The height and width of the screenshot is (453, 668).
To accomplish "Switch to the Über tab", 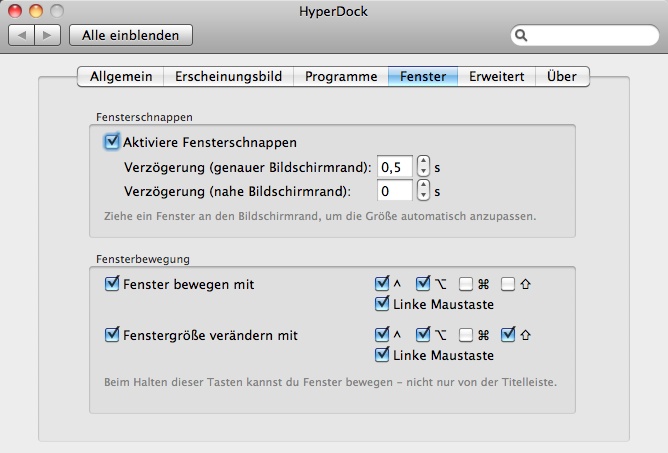I will click(562, 76).
